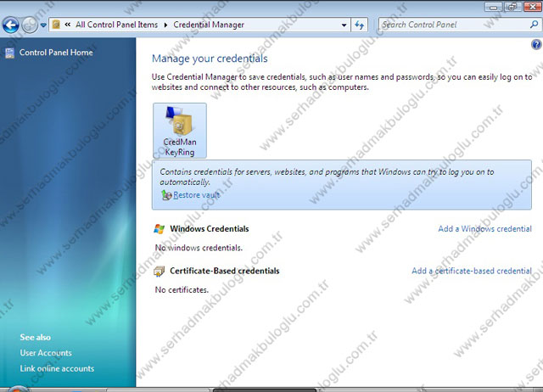Viewport: 543px width, 392px height.
Task: Click the Certificate-Based credentials icon
Action: 160,272
